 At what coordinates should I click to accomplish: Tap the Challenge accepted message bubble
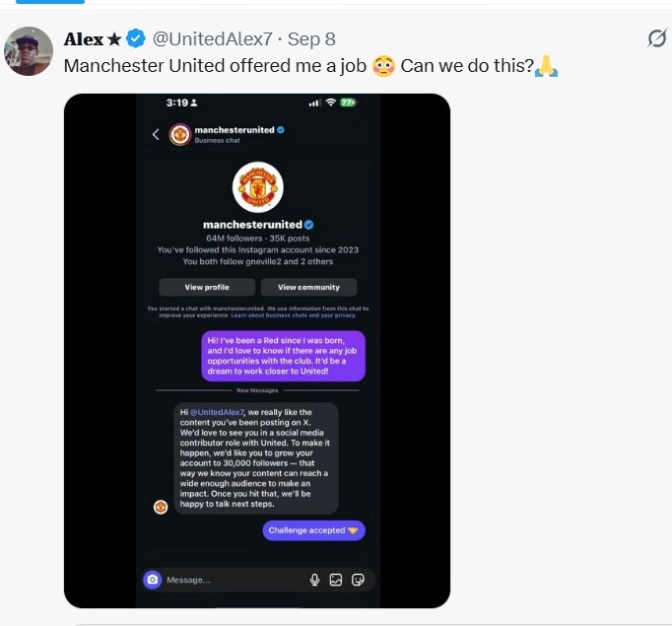click(314, 530)
